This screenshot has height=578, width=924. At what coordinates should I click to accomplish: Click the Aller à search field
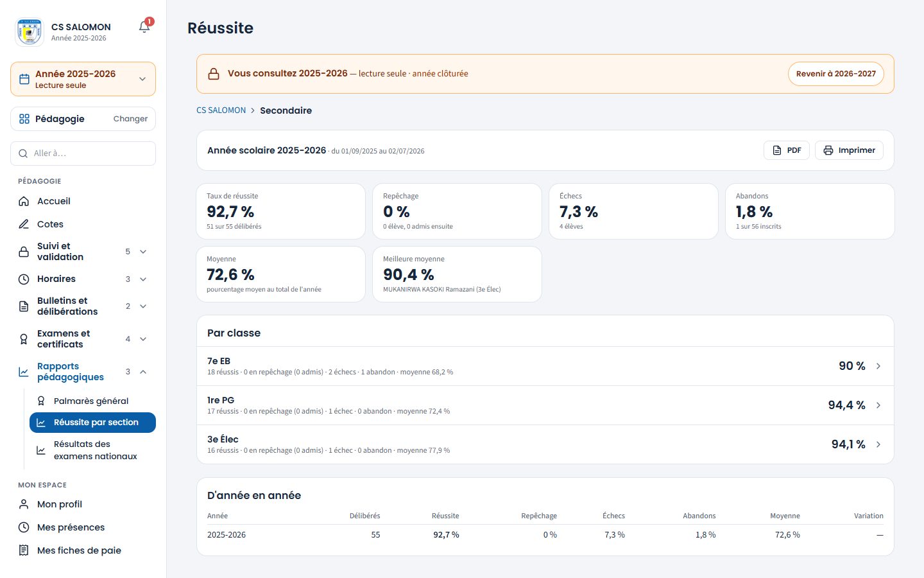(83, 153)
